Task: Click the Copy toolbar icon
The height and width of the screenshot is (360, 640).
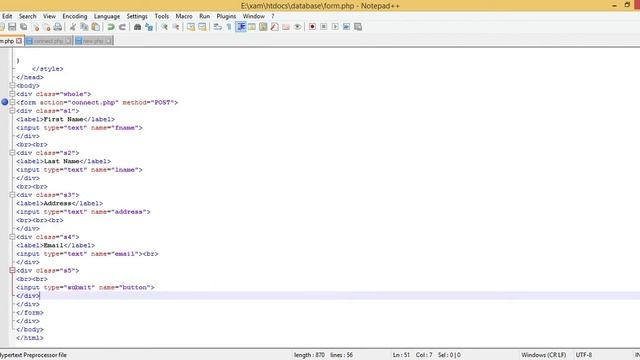Action: 84,27
